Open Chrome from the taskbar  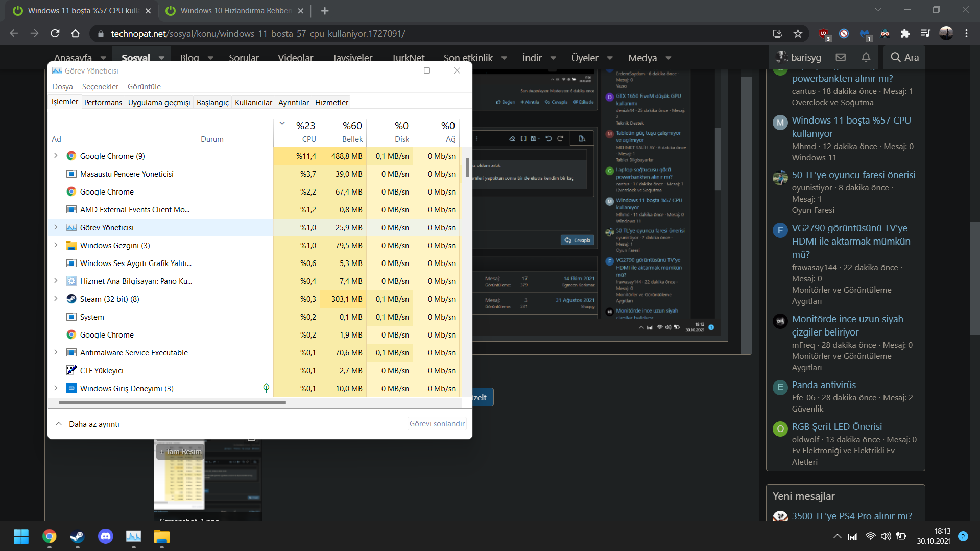[50, 536]
